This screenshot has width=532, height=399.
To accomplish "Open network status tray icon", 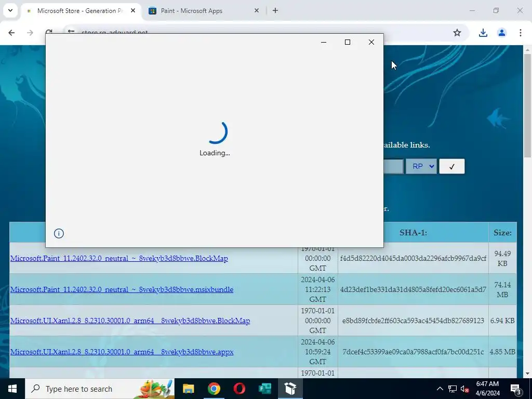I will click(453, 389).
